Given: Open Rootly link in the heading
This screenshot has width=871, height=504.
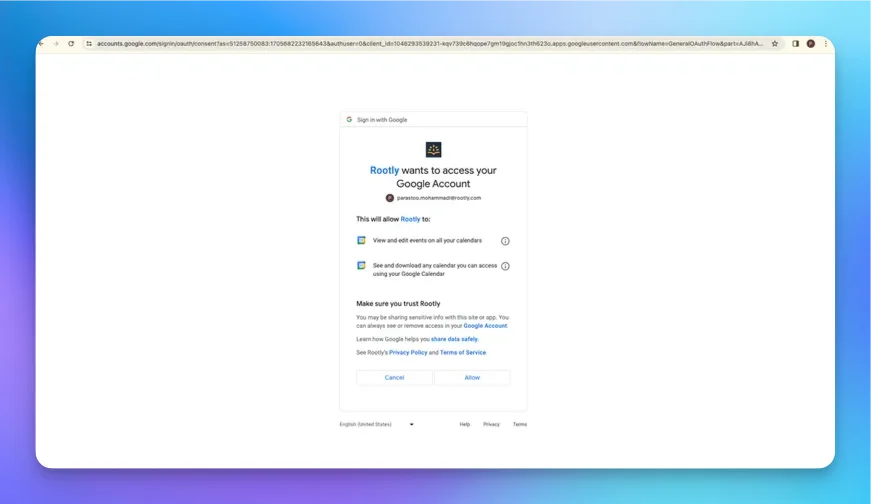Looking at the screenshot, I should [384, 171].
